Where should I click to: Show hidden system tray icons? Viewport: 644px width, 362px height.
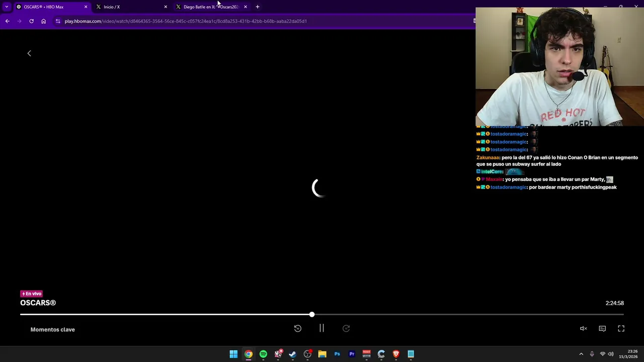point(581,354)
